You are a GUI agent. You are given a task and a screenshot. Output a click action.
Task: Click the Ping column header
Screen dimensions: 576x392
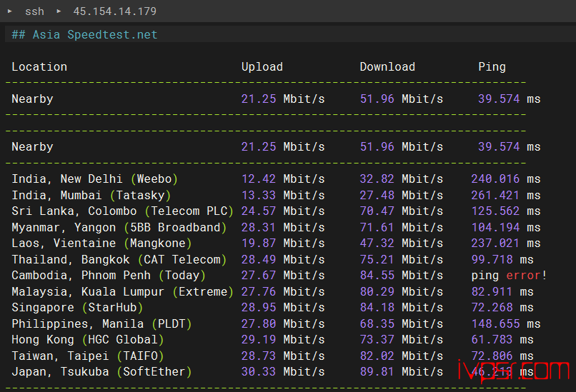492,66
